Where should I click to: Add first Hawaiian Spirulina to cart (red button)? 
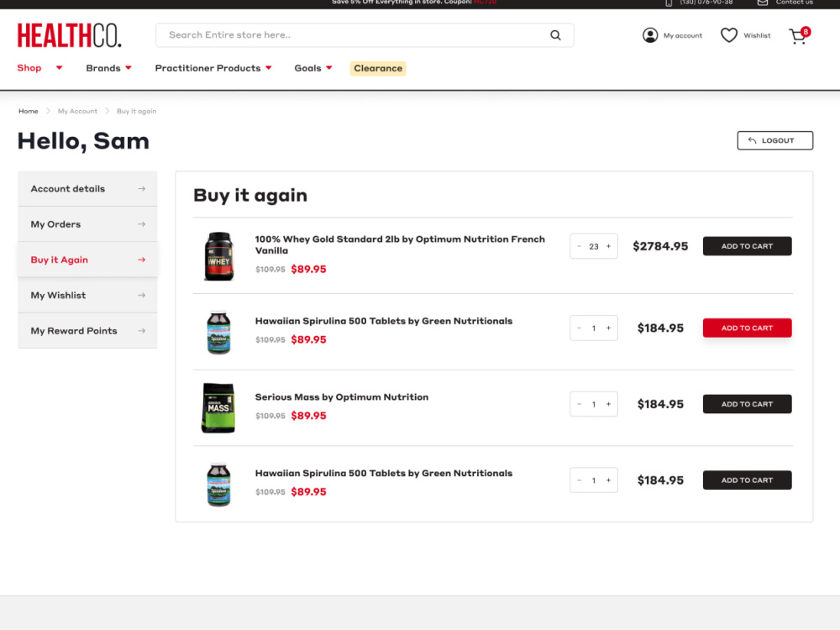(x=747, y=328)
